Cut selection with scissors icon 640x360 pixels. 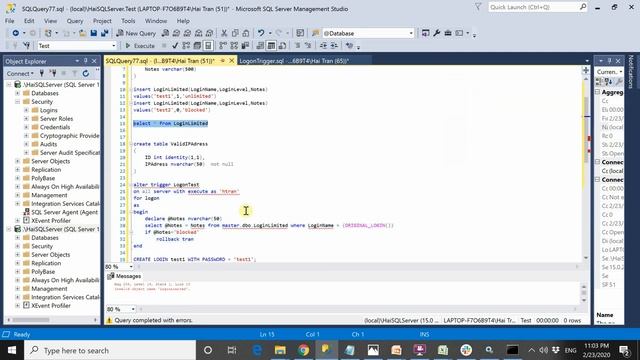[224, 33]
